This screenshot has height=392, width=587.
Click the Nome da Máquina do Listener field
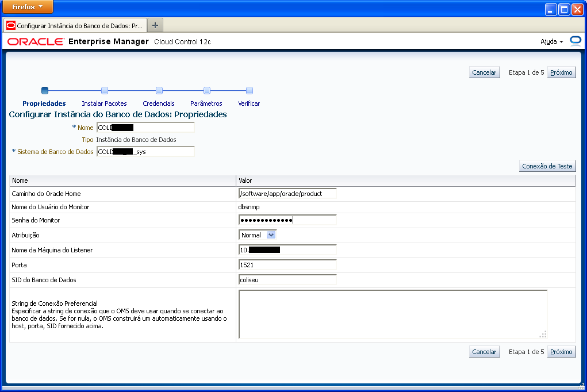pos(287,249)
